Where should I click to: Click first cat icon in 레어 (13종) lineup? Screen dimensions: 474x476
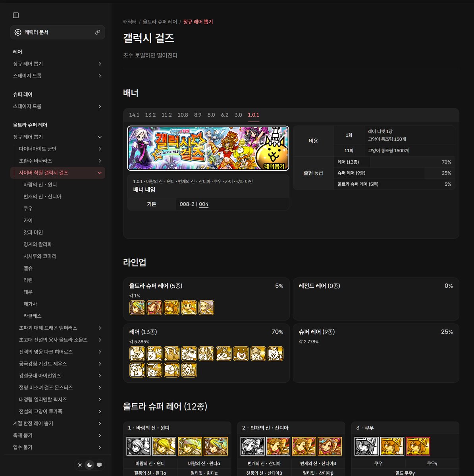pyautogui.click(x=137, y=353)
